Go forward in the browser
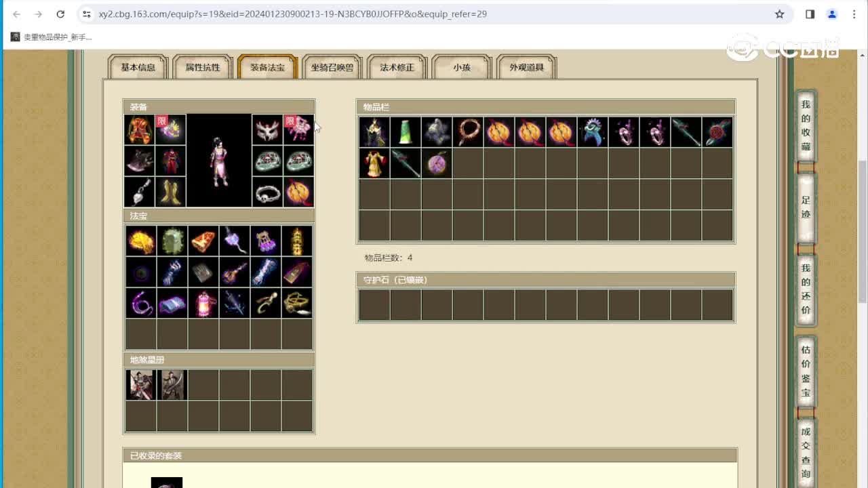Viewport: 868px width, 488px height. [x=39, y=14]
